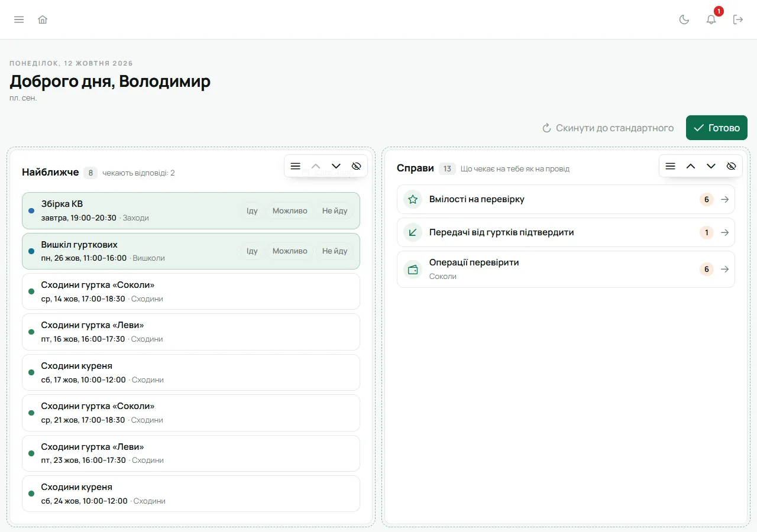This screenshot has width=757, height=532.
Task: Go to the home page icon
Action: [x=43, y=20]
